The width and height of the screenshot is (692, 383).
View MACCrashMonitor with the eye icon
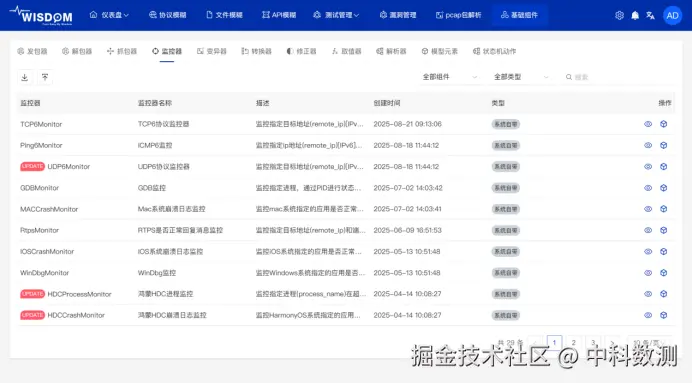(648, 209)
